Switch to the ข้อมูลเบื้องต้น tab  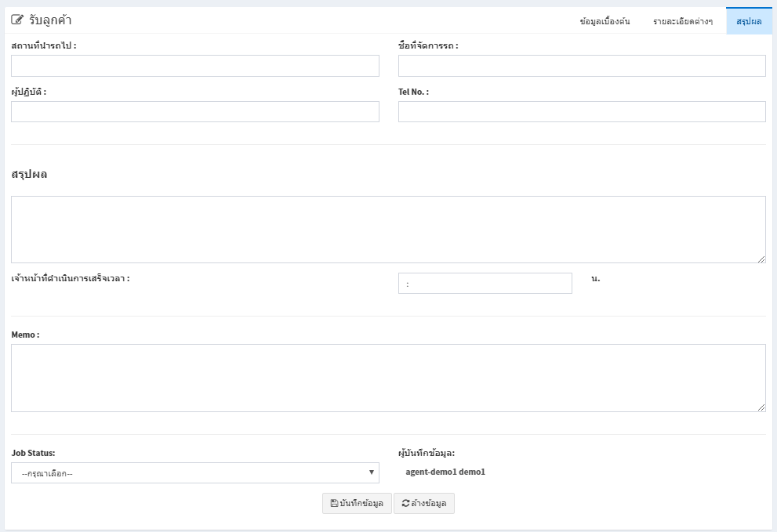point(605,21)
